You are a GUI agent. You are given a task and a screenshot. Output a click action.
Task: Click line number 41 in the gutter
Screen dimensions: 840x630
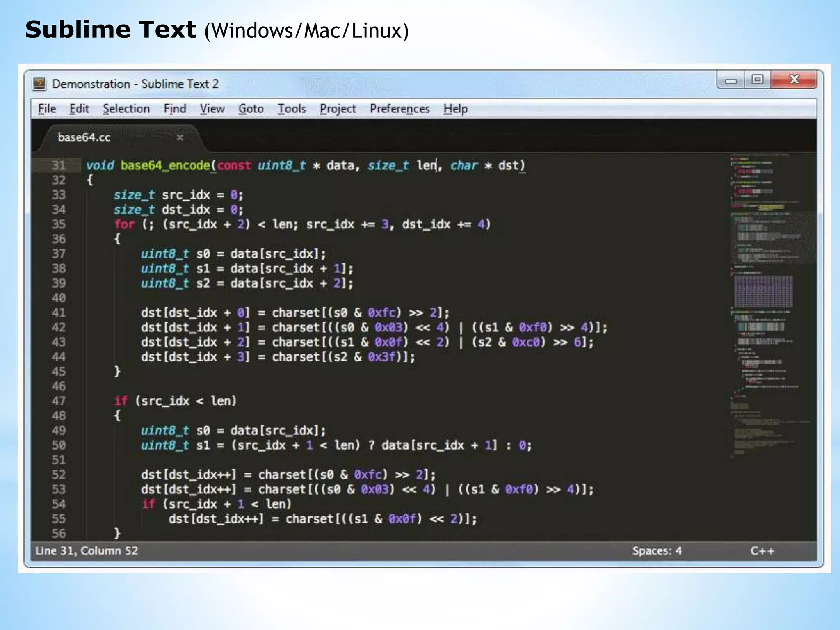58,313
